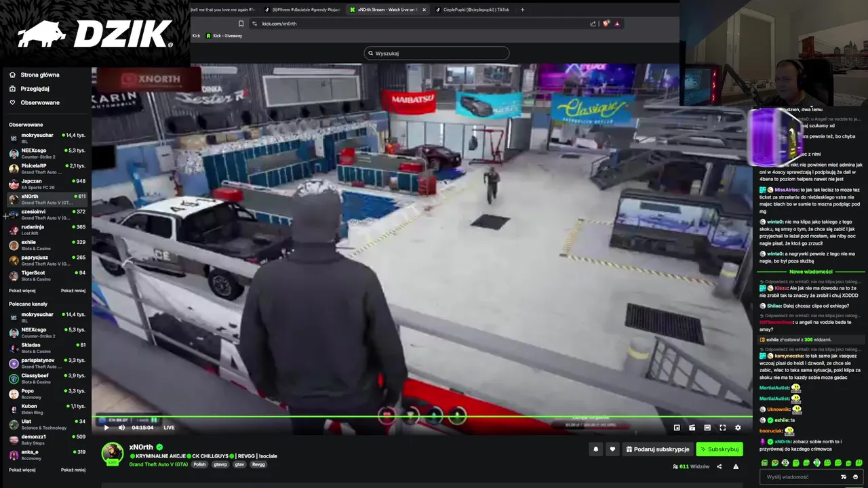The width and height of the screenshot is (868, 488).
Task: Open demonzz1 recommended channel
Action: (x=47, y=439)
